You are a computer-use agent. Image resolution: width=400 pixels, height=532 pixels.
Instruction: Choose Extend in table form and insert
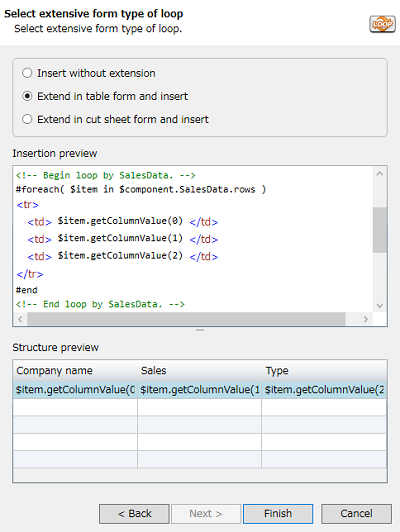(105, 96)
